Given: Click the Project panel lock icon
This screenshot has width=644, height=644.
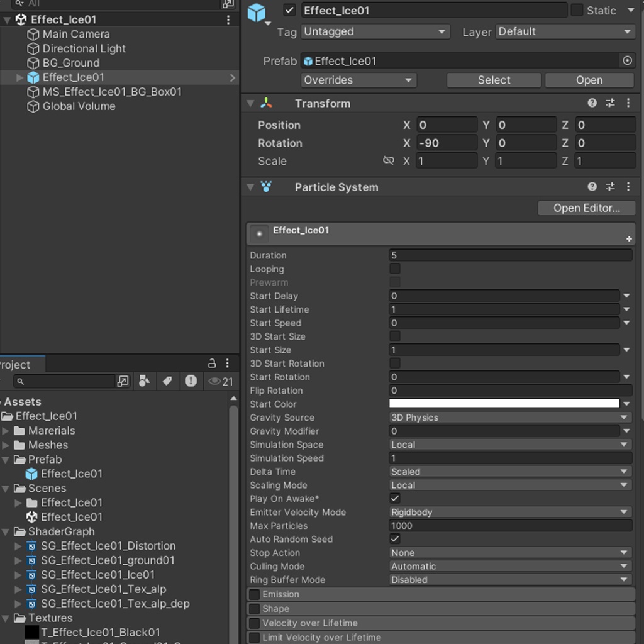Looking at the screenshot, I should tap(212, 364).
